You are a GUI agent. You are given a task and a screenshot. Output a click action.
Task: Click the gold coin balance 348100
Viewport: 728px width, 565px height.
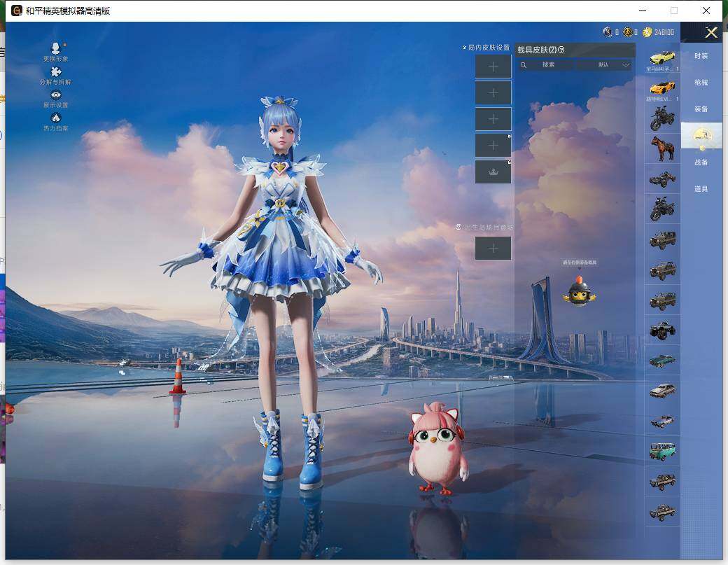[x=659, y=32]
